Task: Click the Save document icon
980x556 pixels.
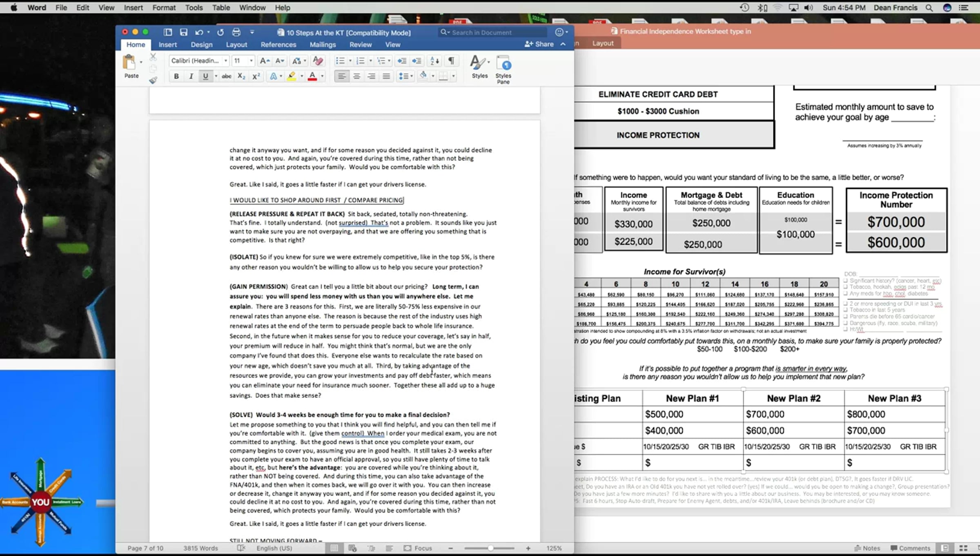Action: pyautogui.click(x=183, y=32)
